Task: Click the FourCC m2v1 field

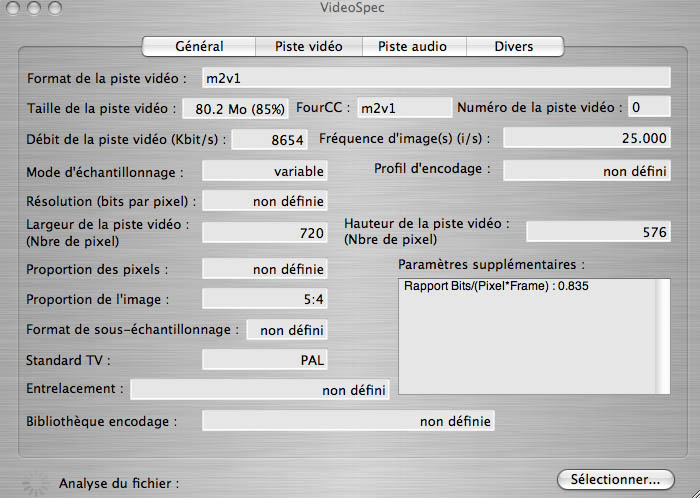Action: click(404, 108)
